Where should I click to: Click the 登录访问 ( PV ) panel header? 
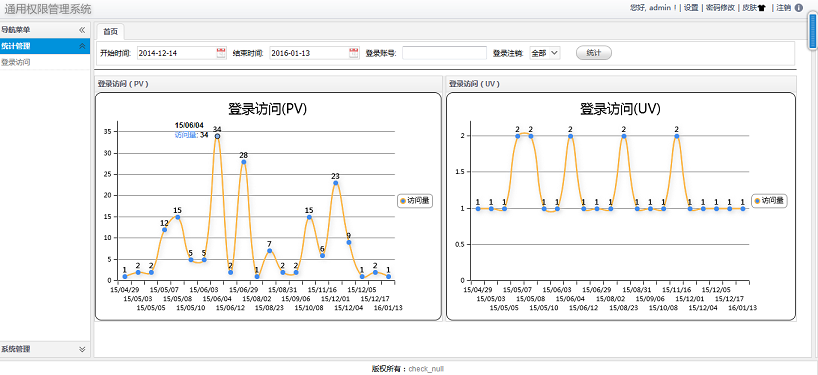pyautogui.click(x=268, y=83)
